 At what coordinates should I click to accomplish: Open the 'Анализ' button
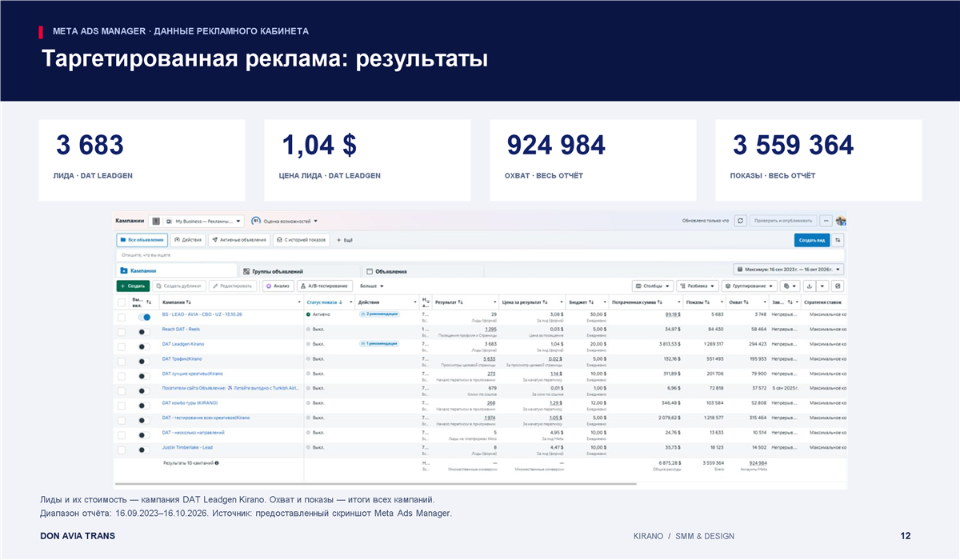(x=278, y=286)
